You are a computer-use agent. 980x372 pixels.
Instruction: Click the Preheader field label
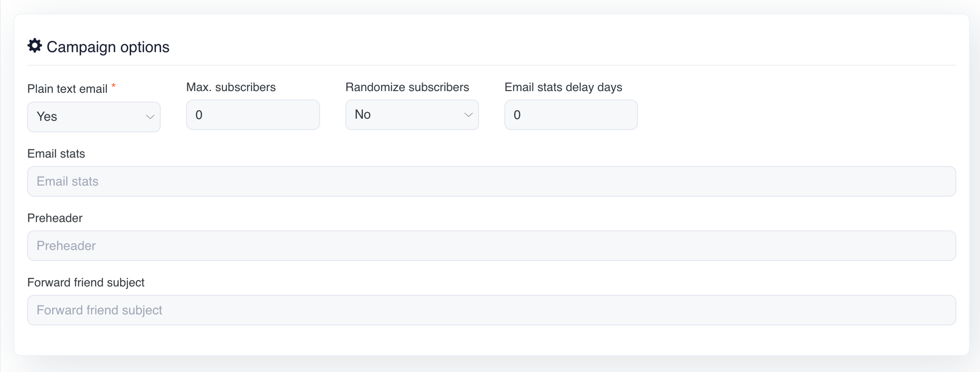pos(55,218)
